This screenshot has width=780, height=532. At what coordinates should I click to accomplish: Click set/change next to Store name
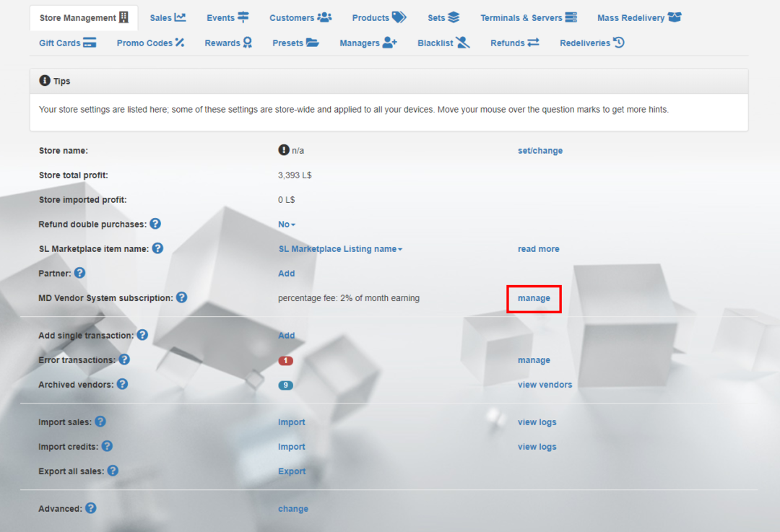click(539, 150)
